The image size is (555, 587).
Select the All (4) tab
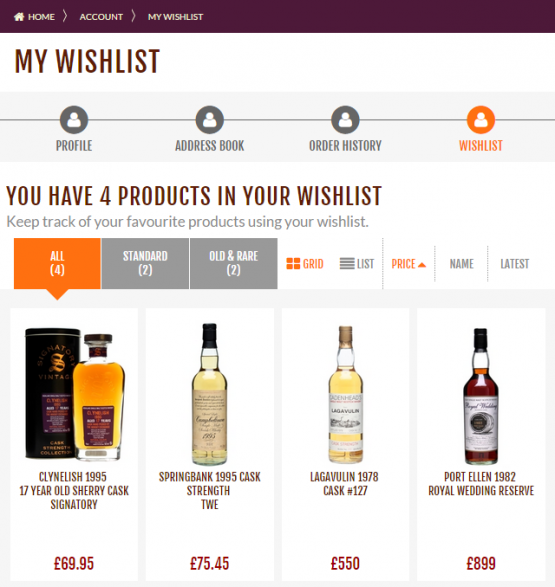point(57,264)
